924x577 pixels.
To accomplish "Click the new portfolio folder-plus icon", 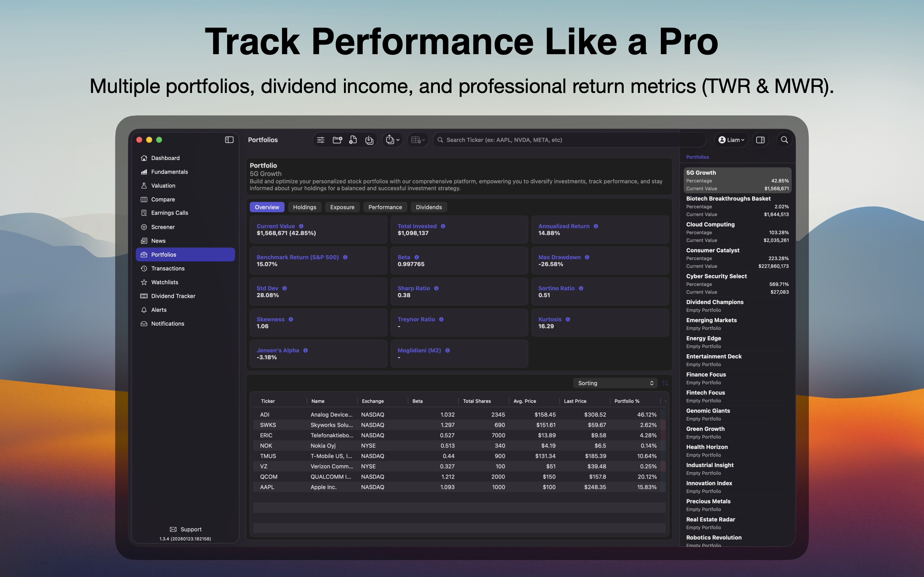I will point(337,140).
